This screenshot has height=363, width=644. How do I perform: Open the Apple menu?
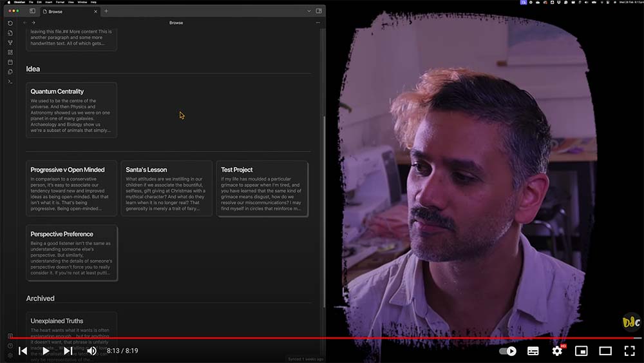[x=9, y=2]
